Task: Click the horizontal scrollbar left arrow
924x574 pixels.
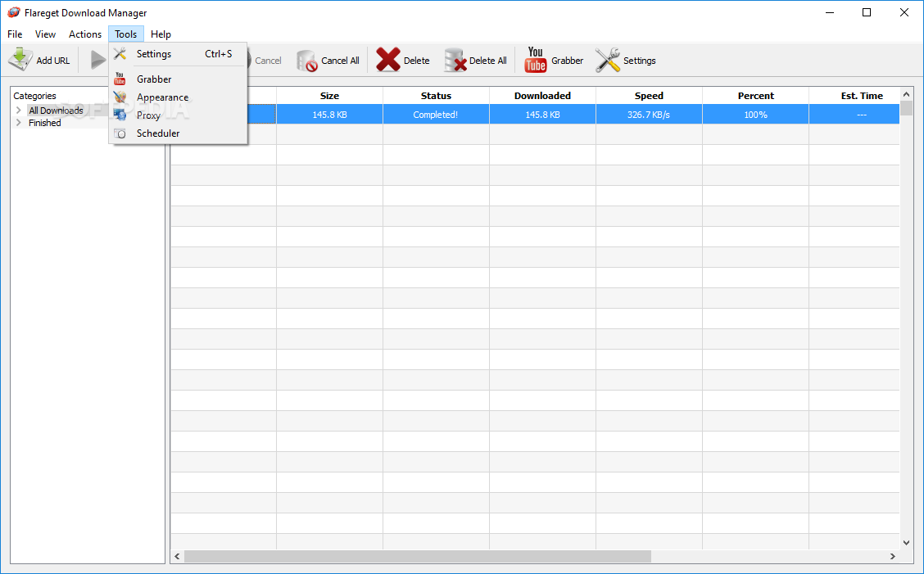Action: (178, 556)
